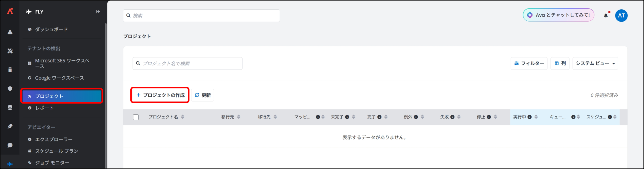
Task: Open ダッシュボード in the sidebar
Action: point(51,29)
